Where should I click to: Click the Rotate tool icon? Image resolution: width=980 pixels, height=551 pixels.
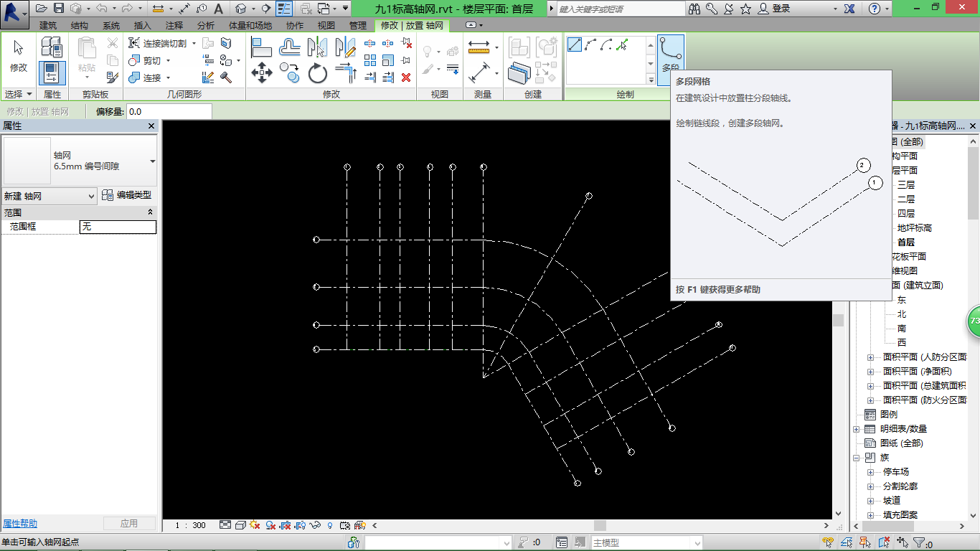pos(318,73)
